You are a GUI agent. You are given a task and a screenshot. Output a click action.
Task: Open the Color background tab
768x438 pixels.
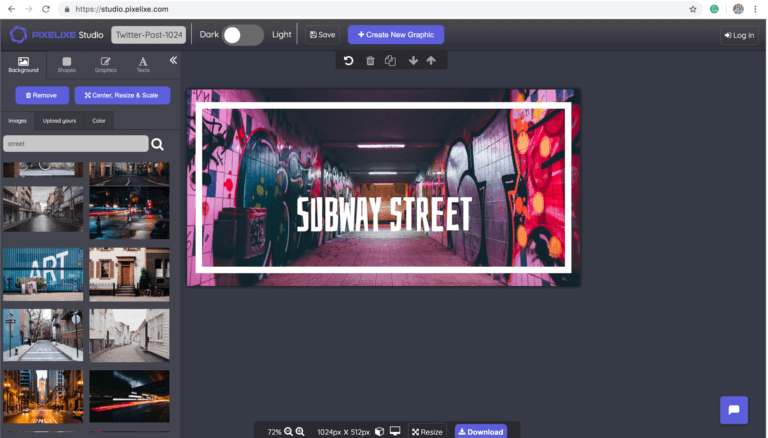[99, 121]
